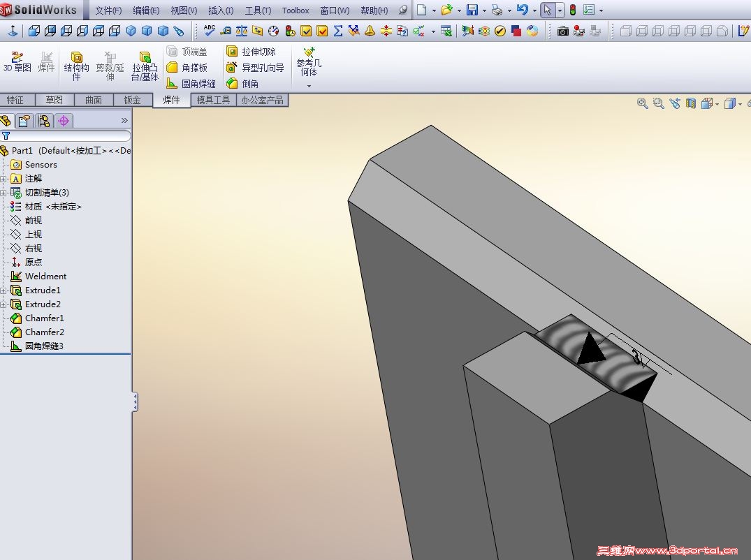Image resolution: width=751 pixels, height=560 pixels.
Task: Open the Print dropdown arrow
Action: (509, 10)
